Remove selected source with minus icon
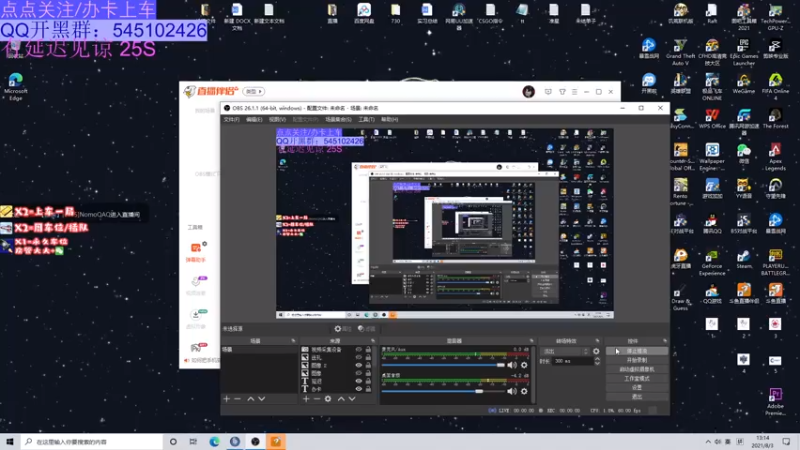Screen dimensions: 800x450 (317, 399)
